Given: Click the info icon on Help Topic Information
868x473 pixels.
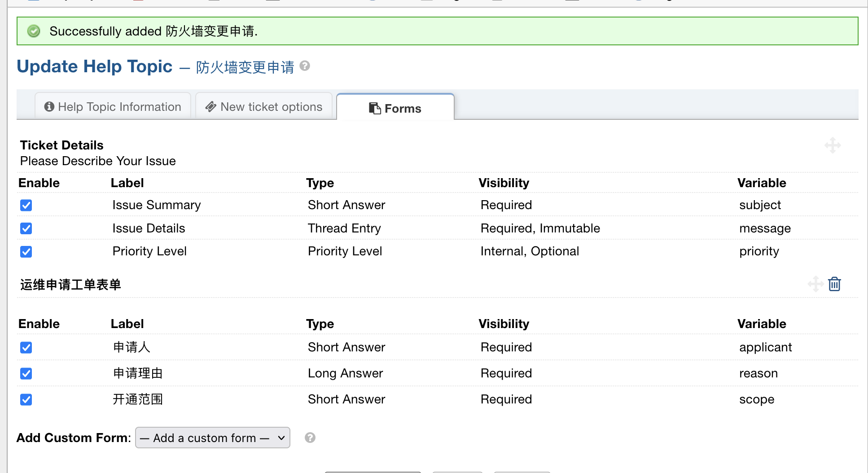Looking at the screenshot, I should click(49, 107).
